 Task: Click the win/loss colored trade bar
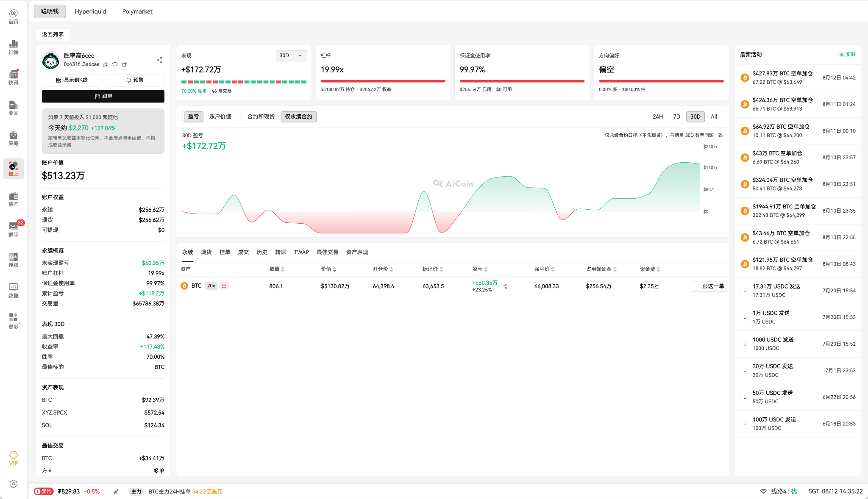tap(244, 82)
